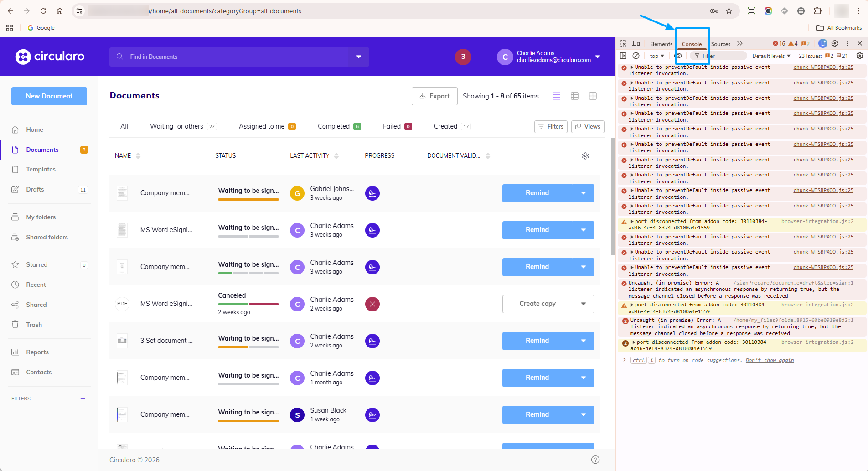Select the inspect element cursor in DevTools

622,43
